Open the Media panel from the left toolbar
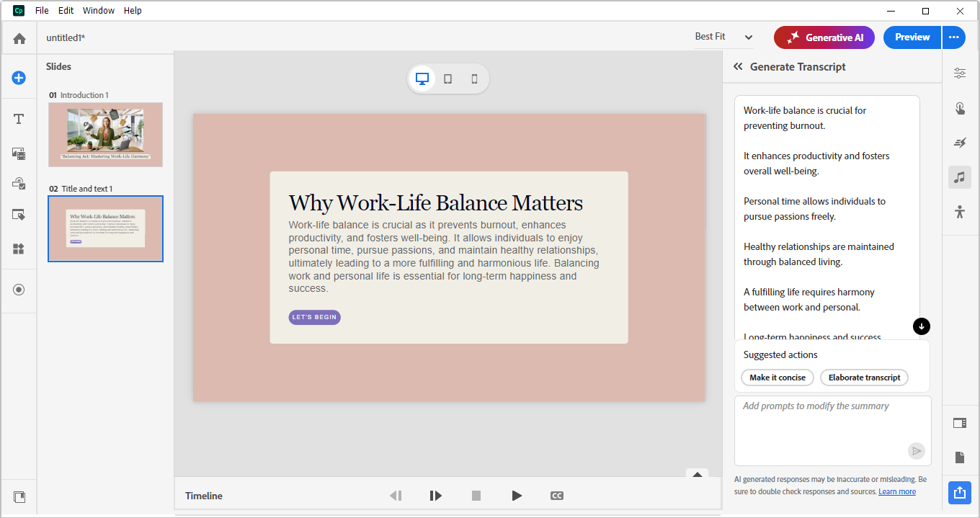 click(x=19, y=153)
